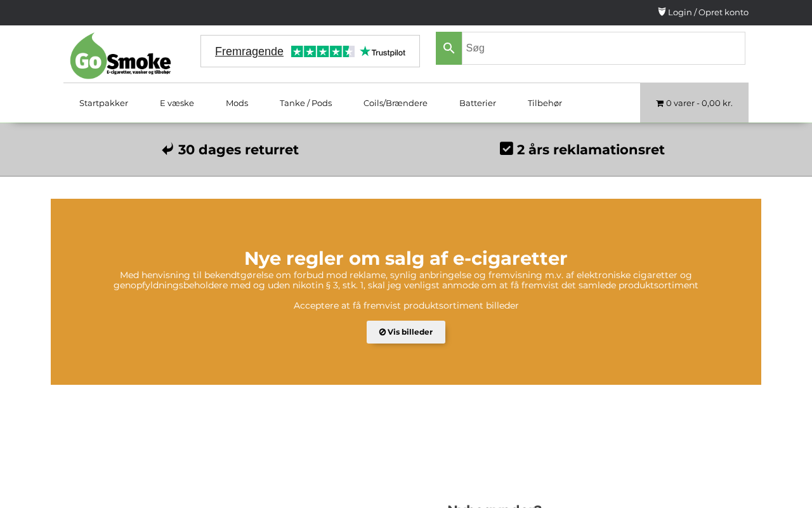Viewport: 812px width, 508px height.
Task: Open the E væske menu
Action: [x=177, y=103]
